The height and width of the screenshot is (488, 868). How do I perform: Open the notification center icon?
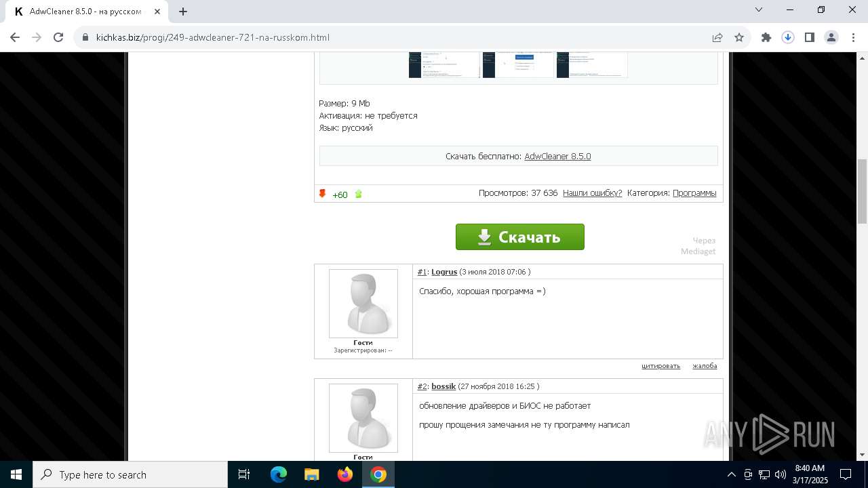[846, 474]
